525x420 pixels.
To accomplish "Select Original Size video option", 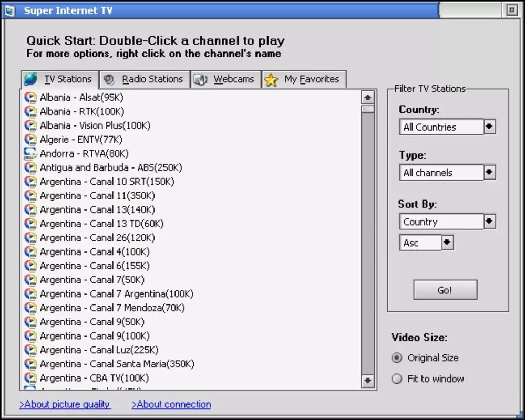I will 397,358.
